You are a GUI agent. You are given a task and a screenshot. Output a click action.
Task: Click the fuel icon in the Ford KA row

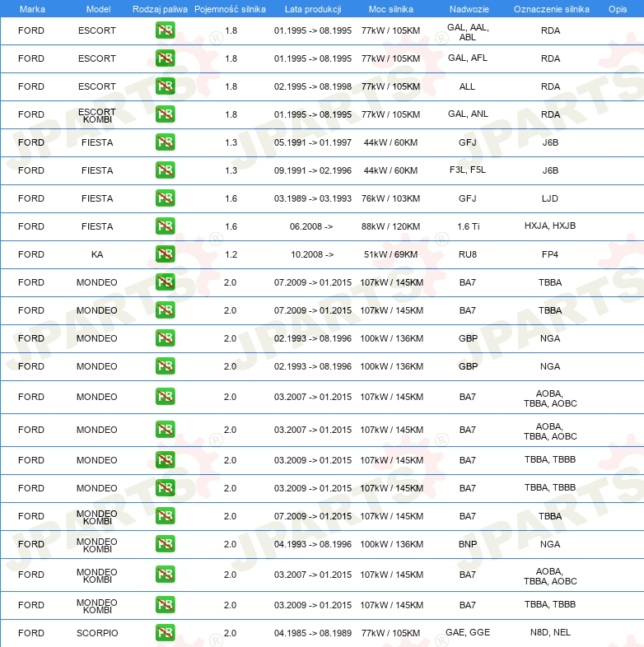(166, 254)
